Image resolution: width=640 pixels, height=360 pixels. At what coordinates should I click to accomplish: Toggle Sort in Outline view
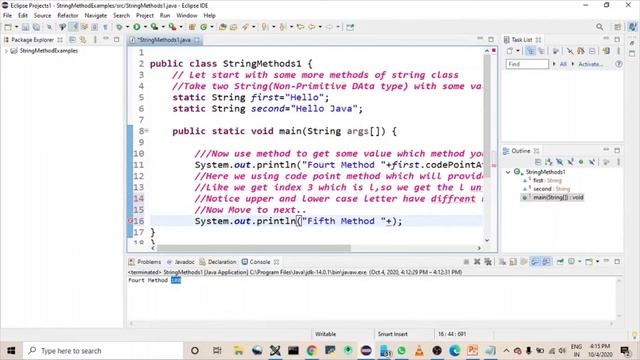click(x=549, y=162)
